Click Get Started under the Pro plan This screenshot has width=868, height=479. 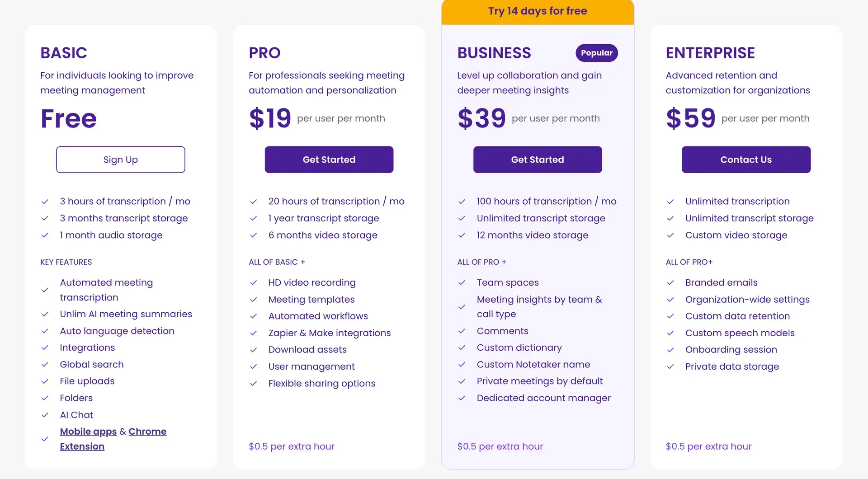pyautogui.click(x=329, y=160)
